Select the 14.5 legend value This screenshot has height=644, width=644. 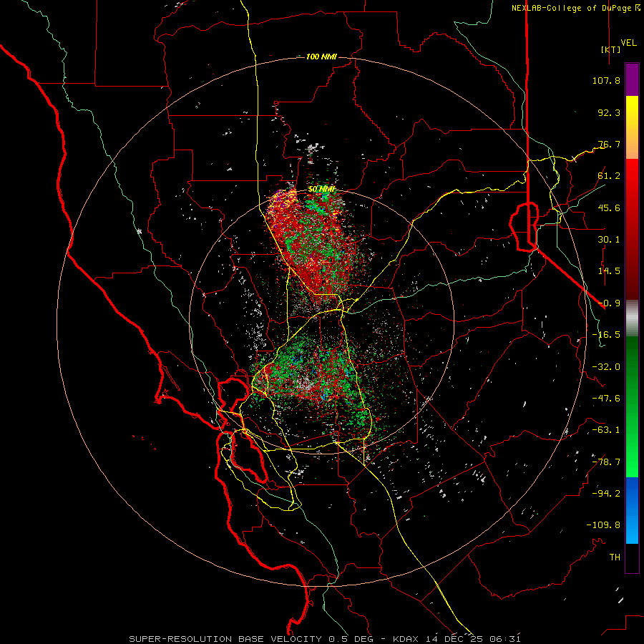(609, 271)
